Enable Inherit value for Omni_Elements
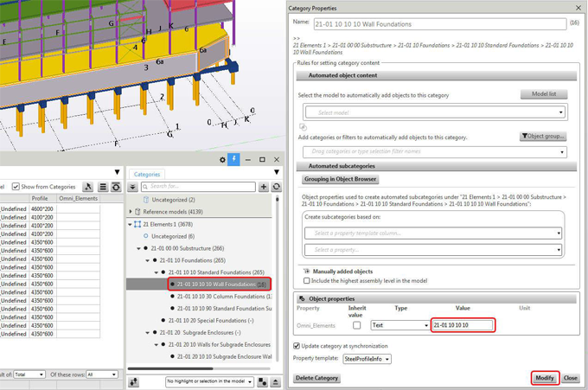The image size is (588, 390). [x=356, y=325]
